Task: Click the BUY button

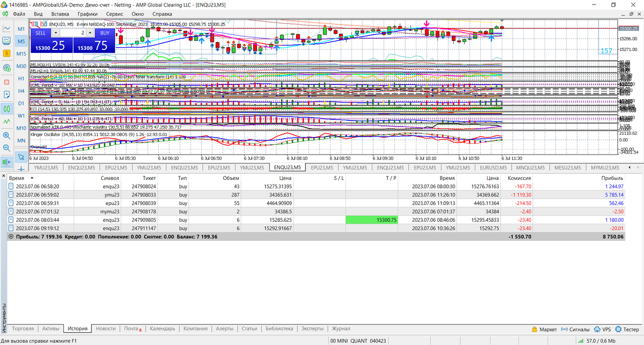Action: pyautogui.click(x=105, y=33)
